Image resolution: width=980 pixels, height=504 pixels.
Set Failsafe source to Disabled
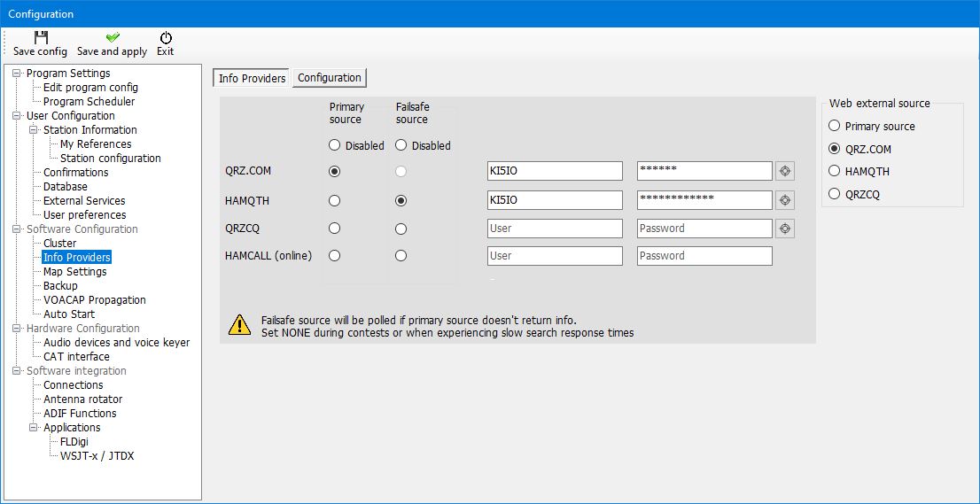tap(401, 145)
